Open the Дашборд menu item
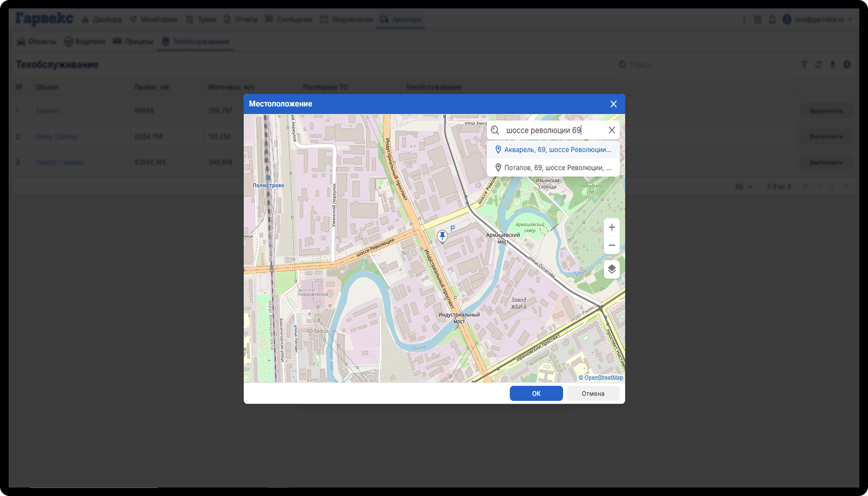This screenshot has height=496, width=868. 102,19
